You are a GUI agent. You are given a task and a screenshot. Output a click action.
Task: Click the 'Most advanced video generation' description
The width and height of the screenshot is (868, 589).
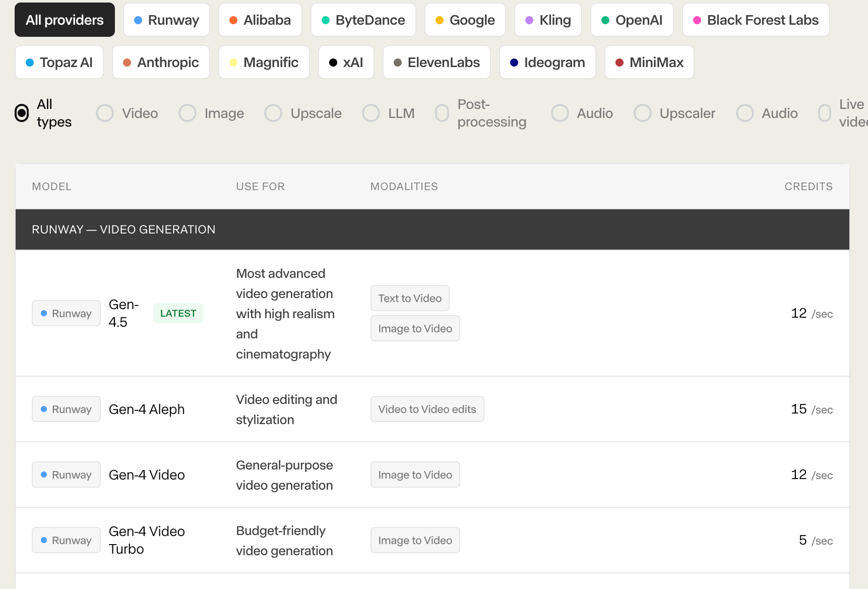[x=285, y=314]
